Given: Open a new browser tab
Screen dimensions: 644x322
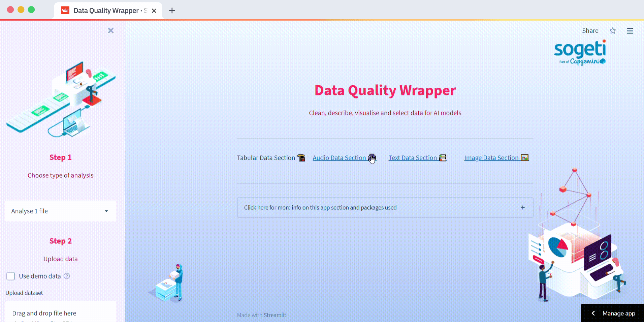Looking at the screenshot, I should tap(172, 10).
